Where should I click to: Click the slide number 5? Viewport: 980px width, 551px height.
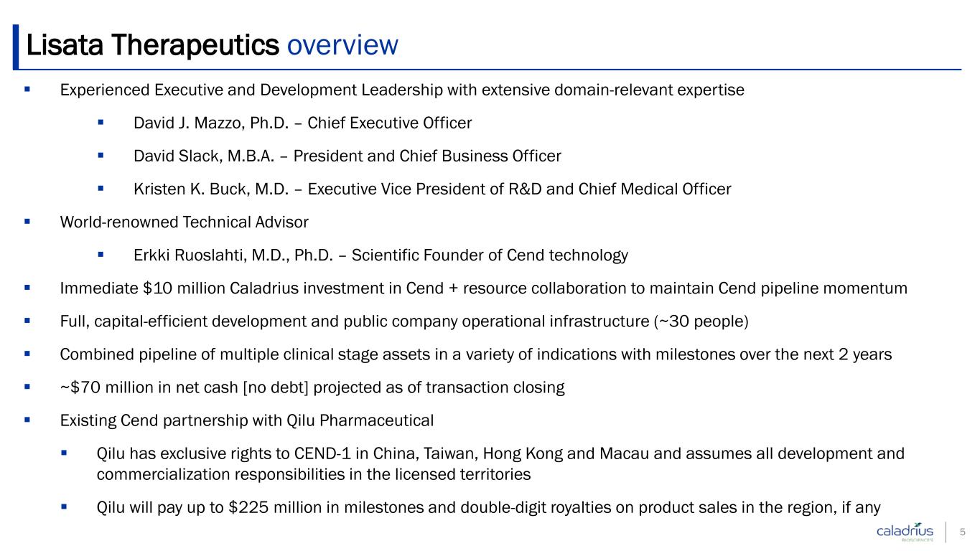tap(963, 532)
